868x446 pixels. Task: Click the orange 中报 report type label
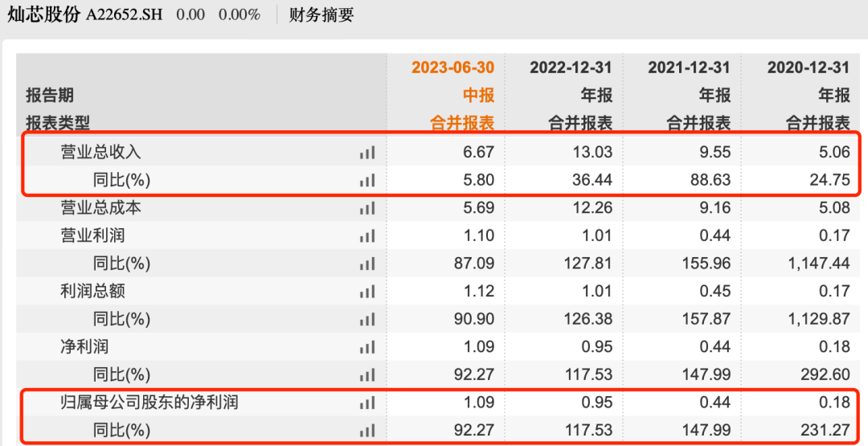[x=478, y=95]
